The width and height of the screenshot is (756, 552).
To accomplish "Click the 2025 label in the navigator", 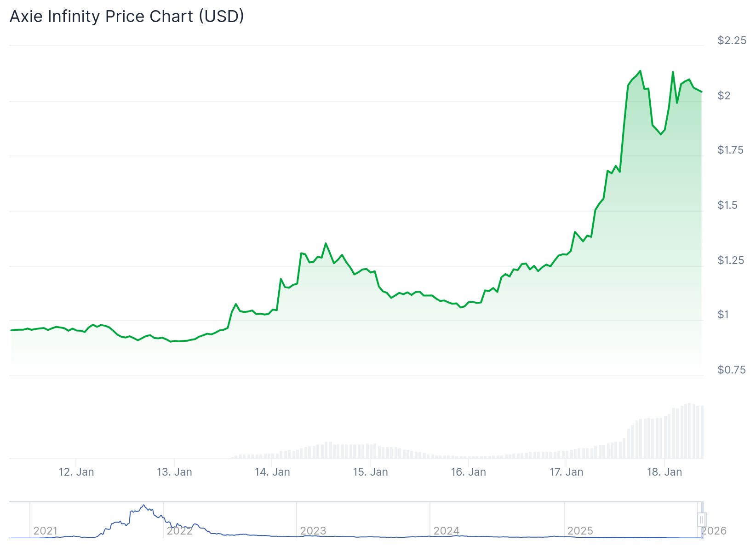I will click(580, 531).
